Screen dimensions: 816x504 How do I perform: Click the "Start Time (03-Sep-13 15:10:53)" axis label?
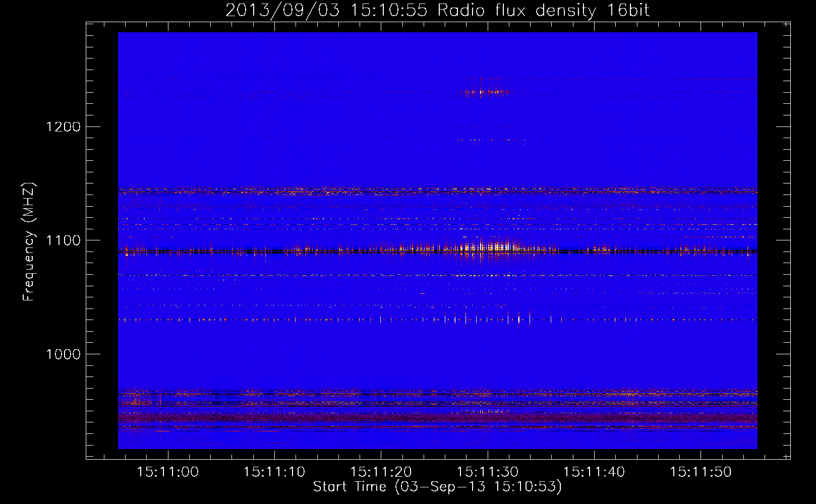(x=437, y=487)
